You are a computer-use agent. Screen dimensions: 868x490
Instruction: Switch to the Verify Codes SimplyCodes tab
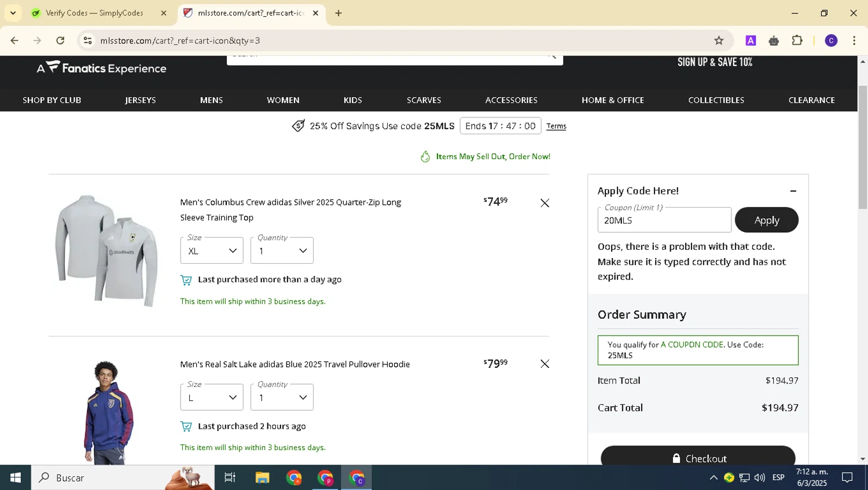94,13
